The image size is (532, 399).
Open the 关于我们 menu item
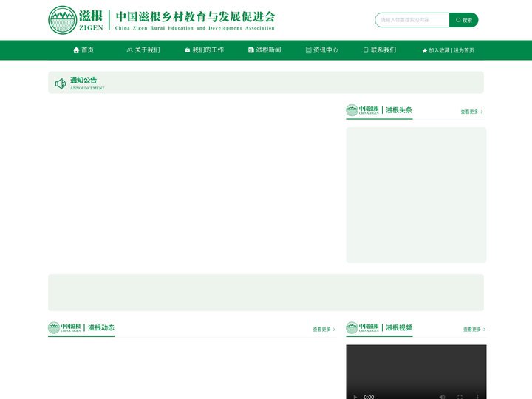(143, 50)
